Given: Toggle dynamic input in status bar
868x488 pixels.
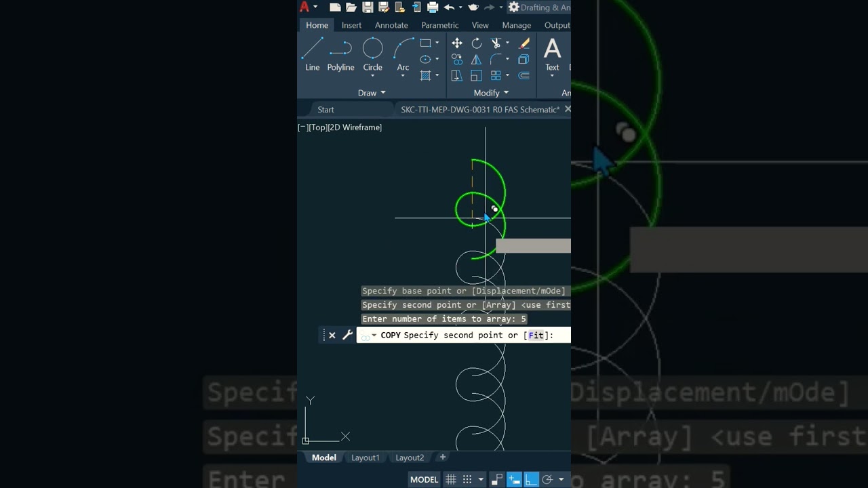Looking at the screenshot, I should click(514, 479).
